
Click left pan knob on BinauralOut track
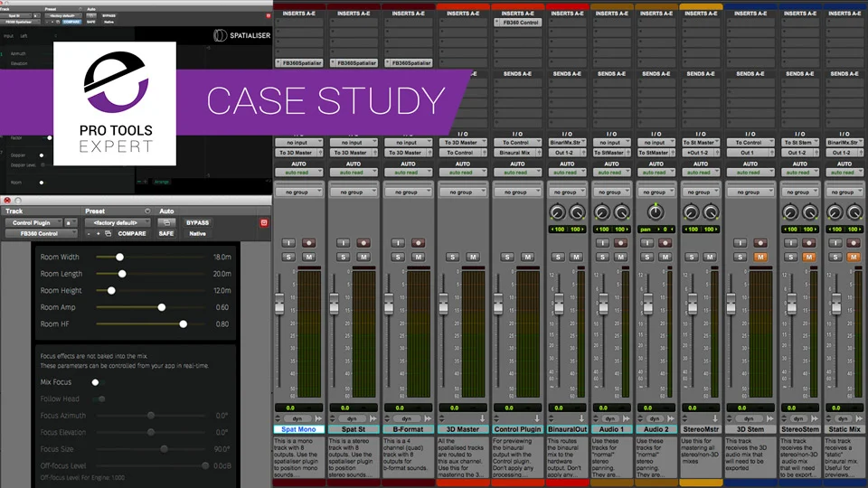[558, 211]
